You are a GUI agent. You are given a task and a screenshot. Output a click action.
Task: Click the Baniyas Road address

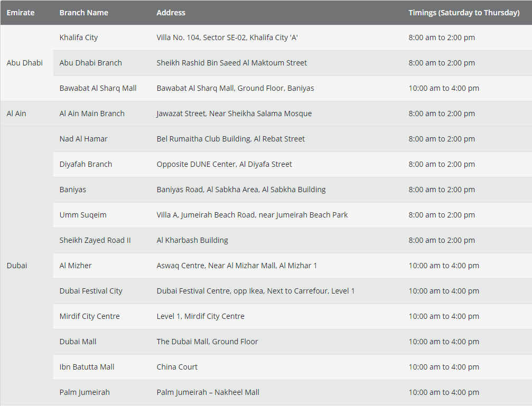click(241, 190)
